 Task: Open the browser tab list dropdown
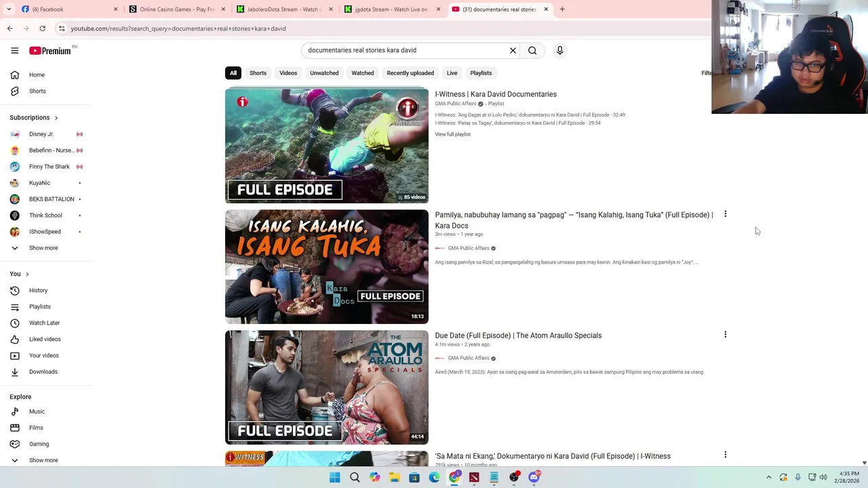[10, 9]
